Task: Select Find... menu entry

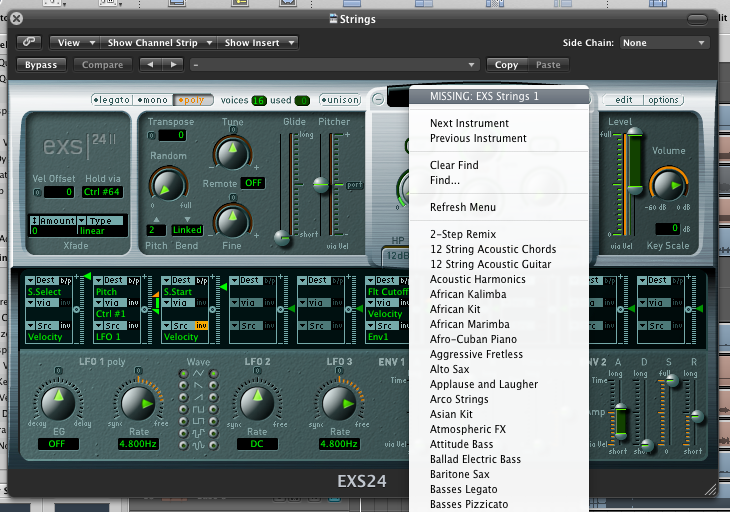Action: [x=445, y=180]
